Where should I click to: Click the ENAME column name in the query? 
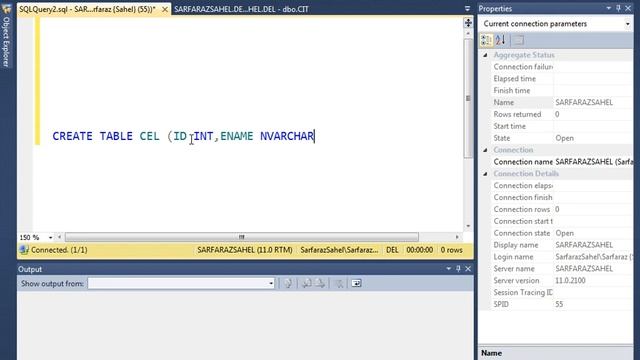(x=236, y=136)
